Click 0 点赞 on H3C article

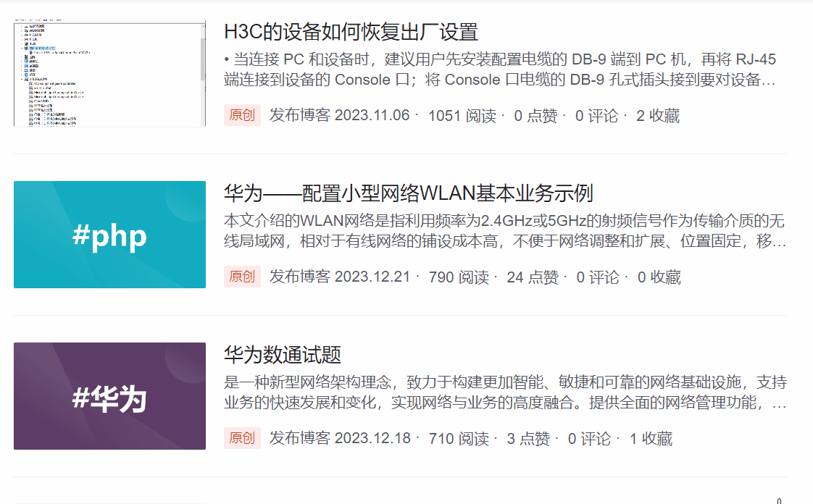coord(535,116)
